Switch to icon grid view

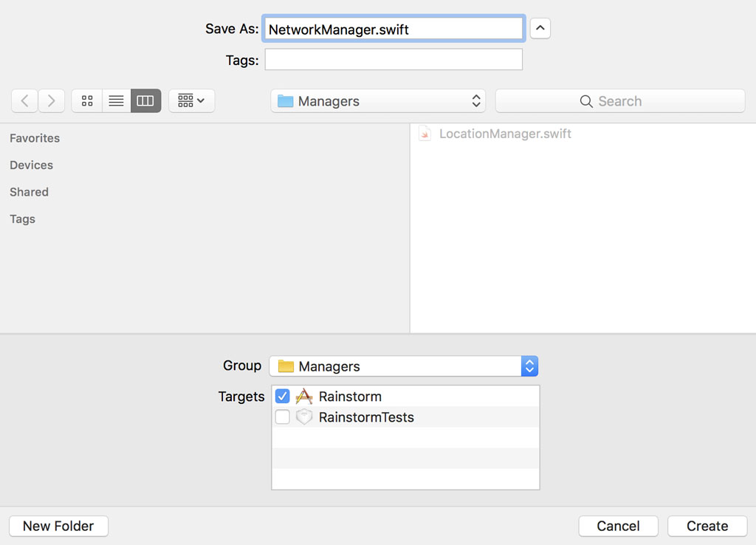(x=86, y=100)
